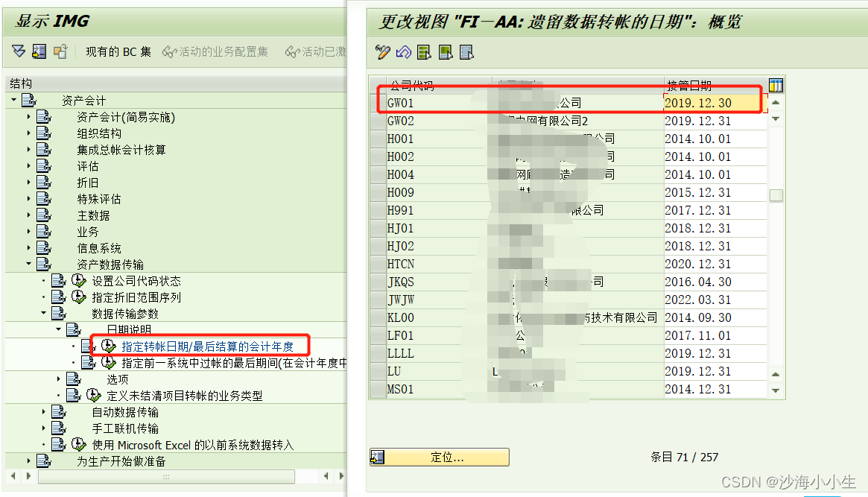Screen dimensions: 868x497
Task: Execute activity icon for 指定转帐日期/最后结算的会计年度
Action: tap(109, 346)
